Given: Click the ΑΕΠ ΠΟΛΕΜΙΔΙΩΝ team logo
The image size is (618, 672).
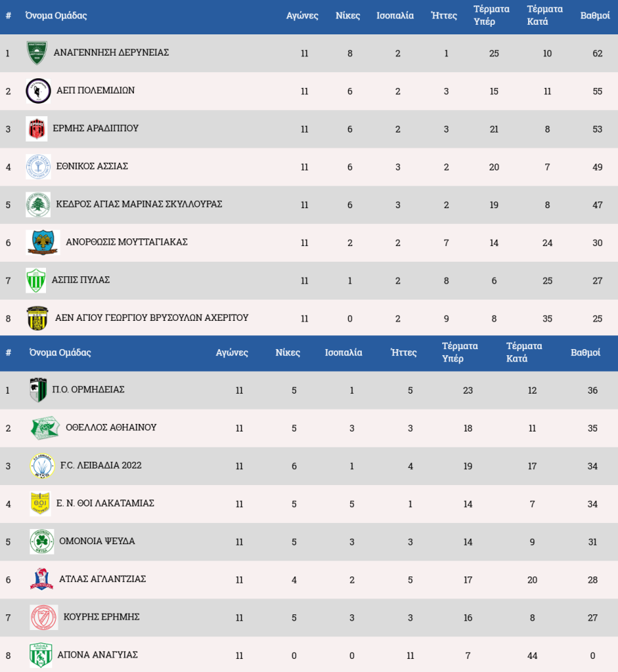Looking at the screenshot, I should pyautogui.click(x=38, y=91).
